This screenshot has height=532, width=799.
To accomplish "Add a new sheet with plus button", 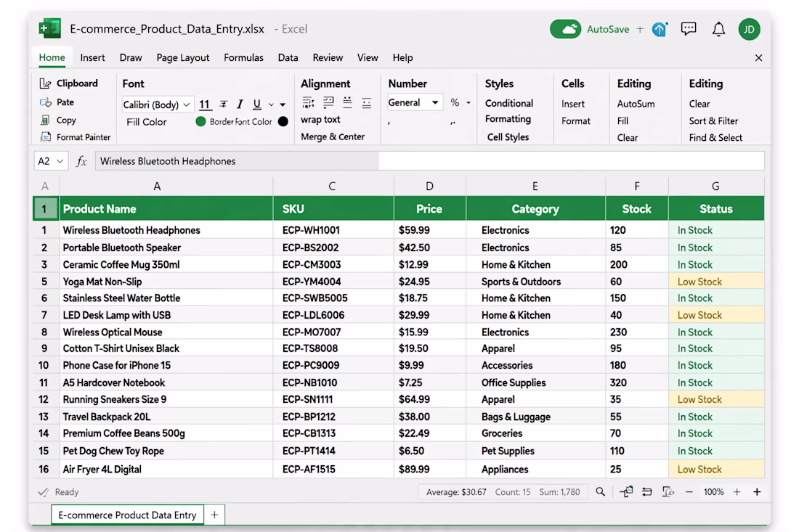I will (214, 515).
